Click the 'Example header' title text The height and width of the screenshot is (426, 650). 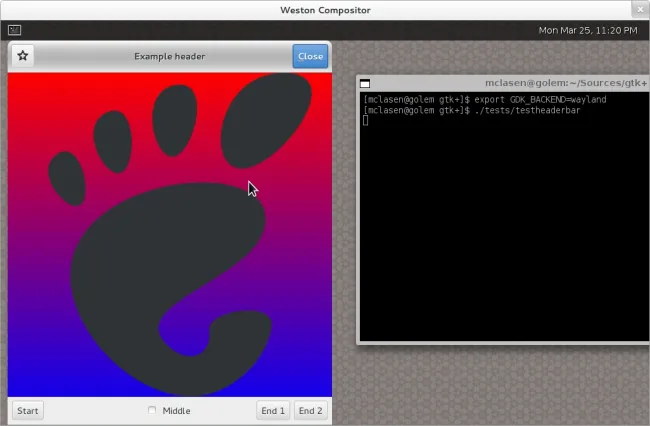point(170,56)
